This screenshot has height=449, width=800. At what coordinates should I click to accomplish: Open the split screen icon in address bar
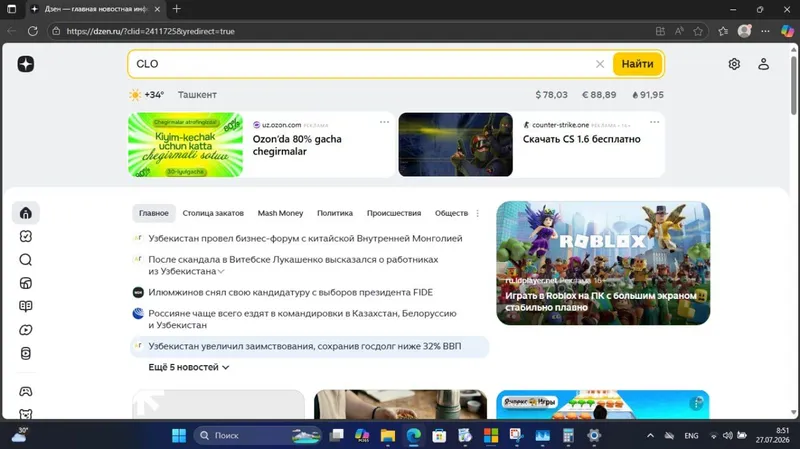660,31
